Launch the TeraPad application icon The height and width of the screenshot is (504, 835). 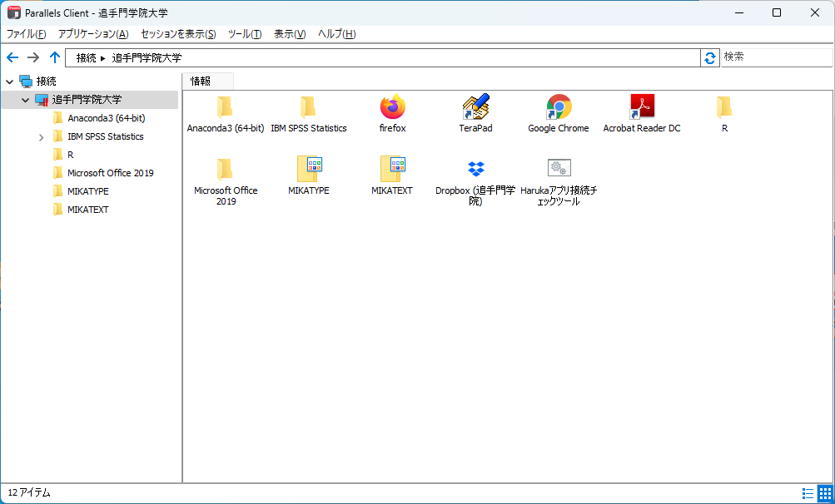[x=475, y=107]
